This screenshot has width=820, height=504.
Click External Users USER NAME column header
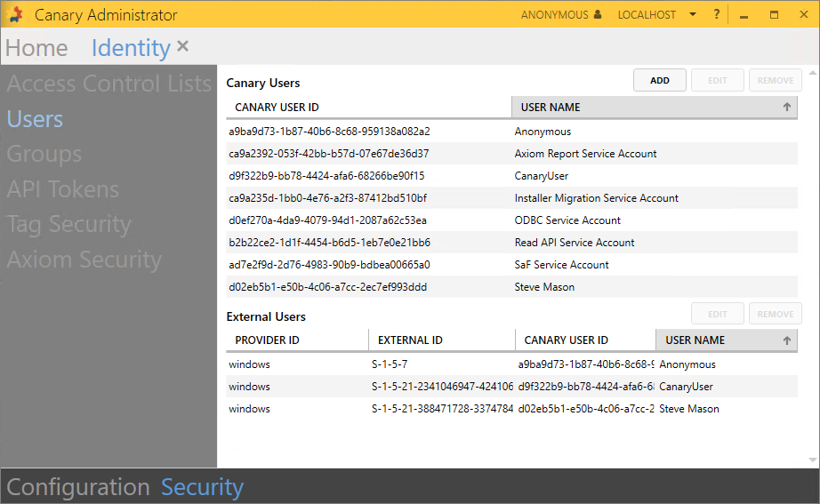[x=727, y=340]
